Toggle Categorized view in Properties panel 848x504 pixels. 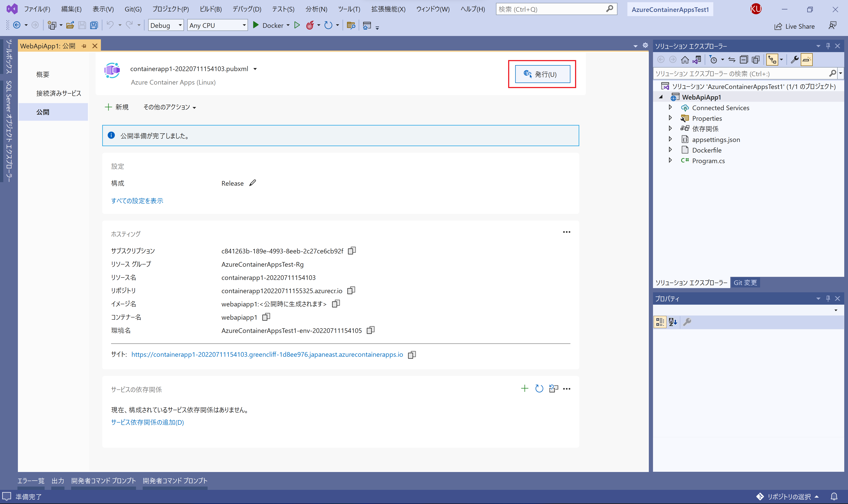660,322
